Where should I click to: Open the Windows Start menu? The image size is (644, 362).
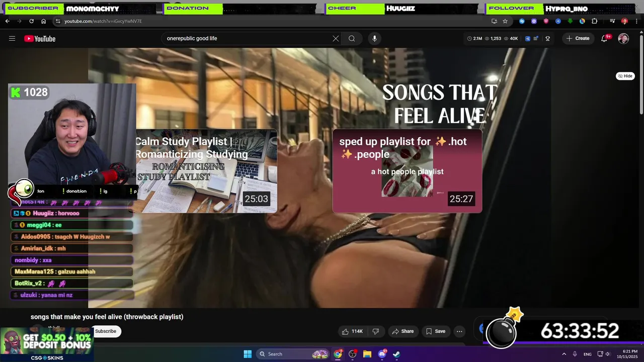tap(248, 354)
